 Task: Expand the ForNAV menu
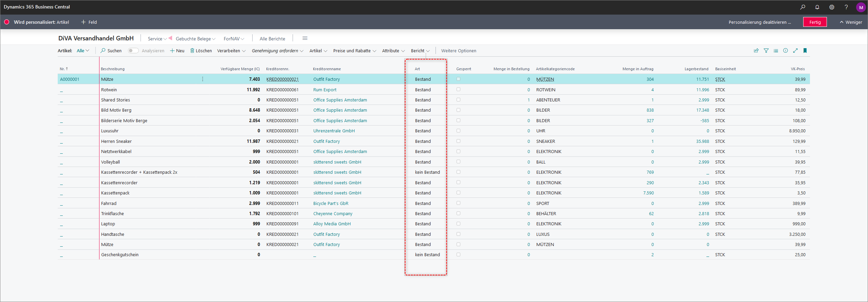(234, 39)
